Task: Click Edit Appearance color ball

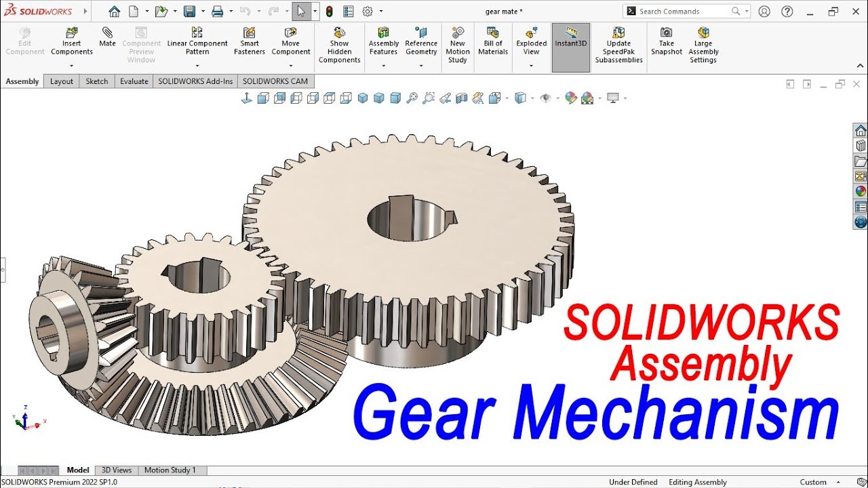Action: [x=571, y=98]
